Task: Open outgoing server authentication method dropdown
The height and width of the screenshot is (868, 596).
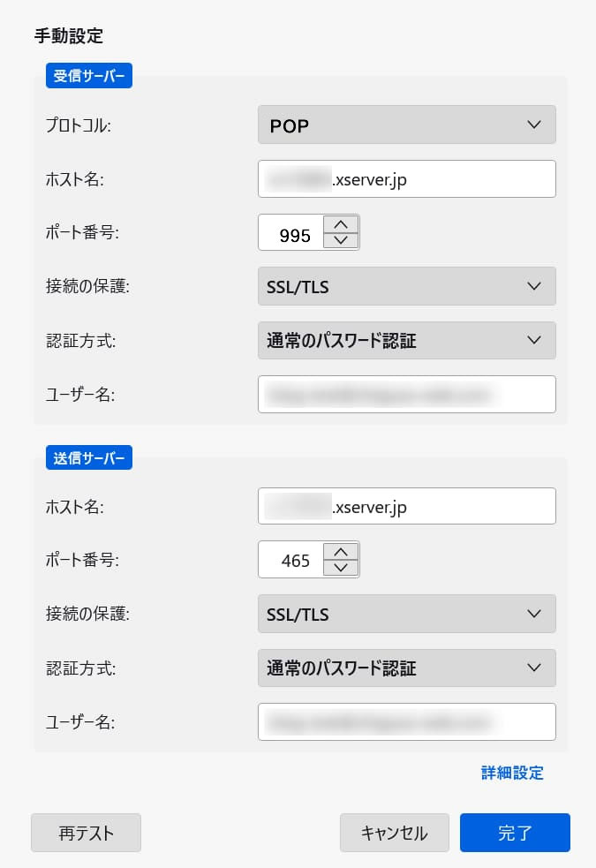Action: pyautogui.click(x=406, y=668)
